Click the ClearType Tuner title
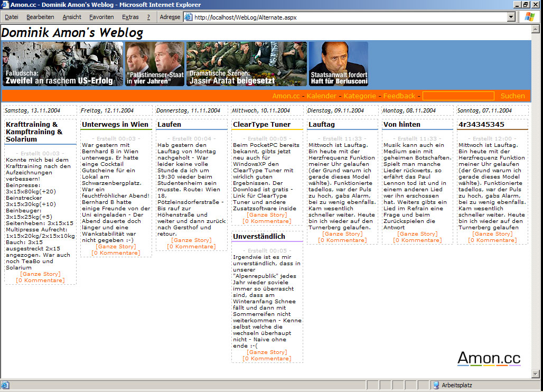Viewport: 543px width, 392px height. coord(262,124)
